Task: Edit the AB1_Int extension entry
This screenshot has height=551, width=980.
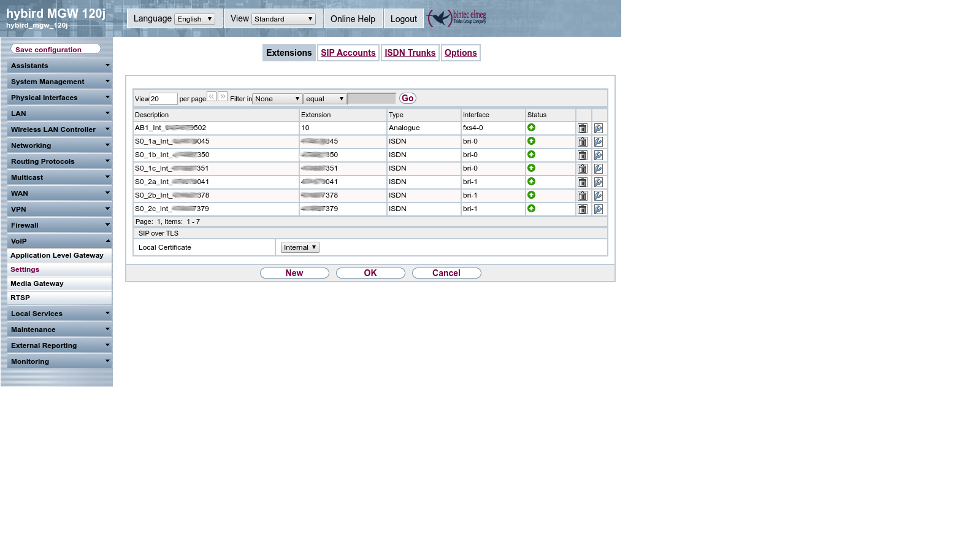Action: coord(599,128)
